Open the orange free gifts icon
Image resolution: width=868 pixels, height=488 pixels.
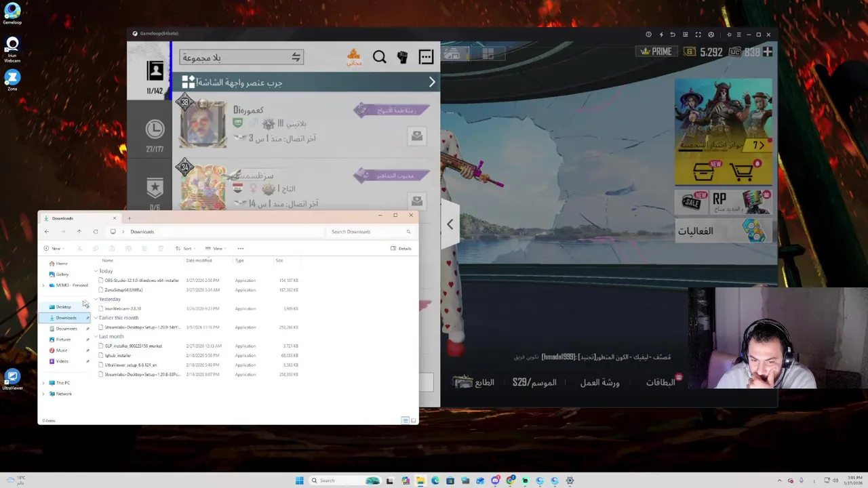tap(354, 58)
